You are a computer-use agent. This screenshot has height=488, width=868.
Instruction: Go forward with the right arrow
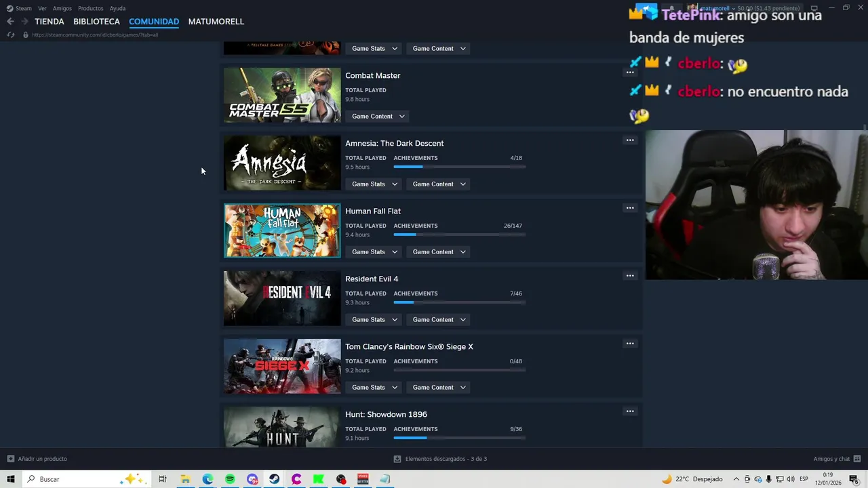(24, 22)
